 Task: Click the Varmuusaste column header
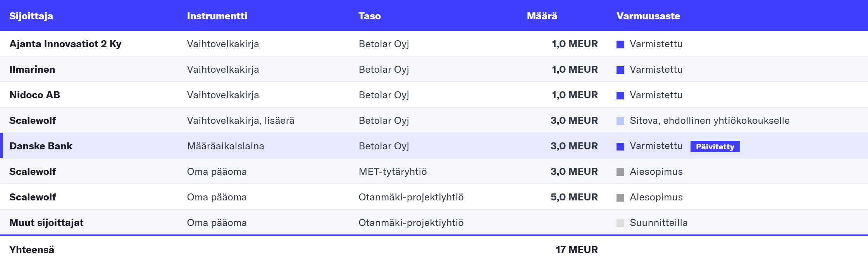coord(648,16)
